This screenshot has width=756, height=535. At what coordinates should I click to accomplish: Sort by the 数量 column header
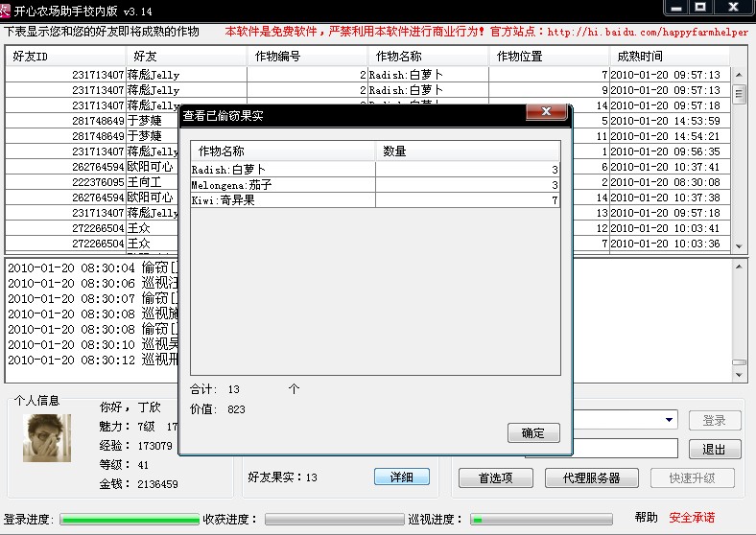pos(466,151)
